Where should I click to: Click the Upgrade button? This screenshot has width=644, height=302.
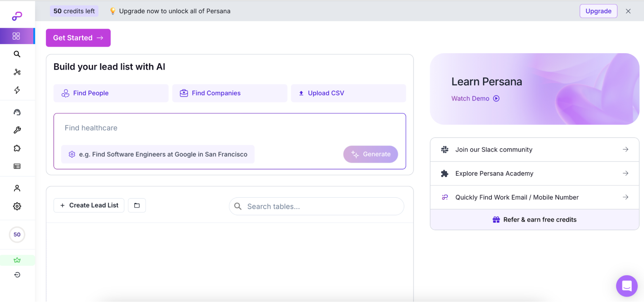[598, 11]
